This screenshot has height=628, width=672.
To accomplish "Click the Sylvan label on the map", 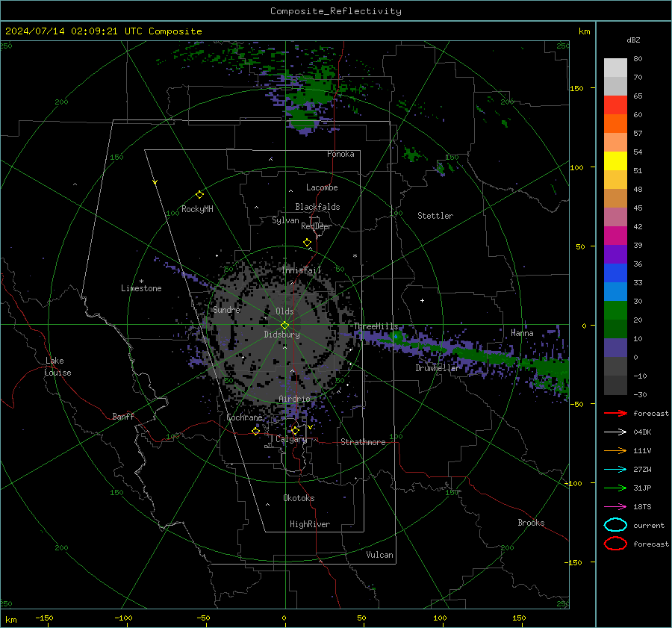I will [285, 220].
